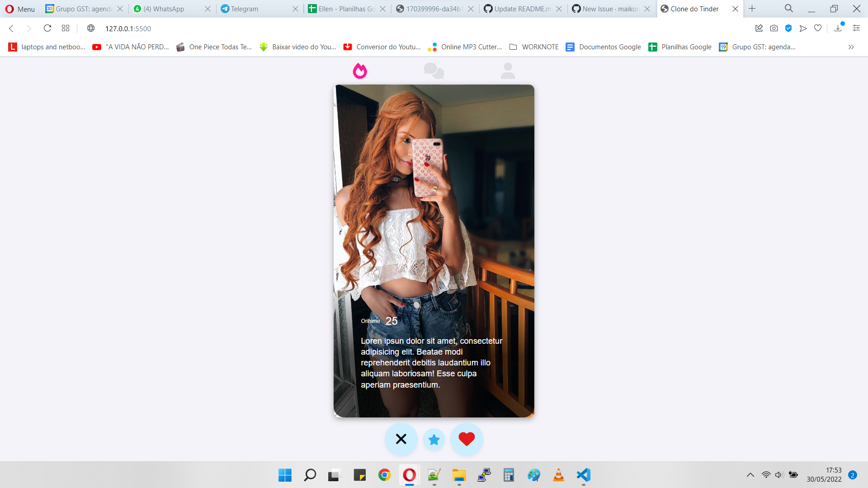This screenshot has width=868, height=488.
Task: Switch to the Clone do Tinder tab
Action: tap(694, 9)
